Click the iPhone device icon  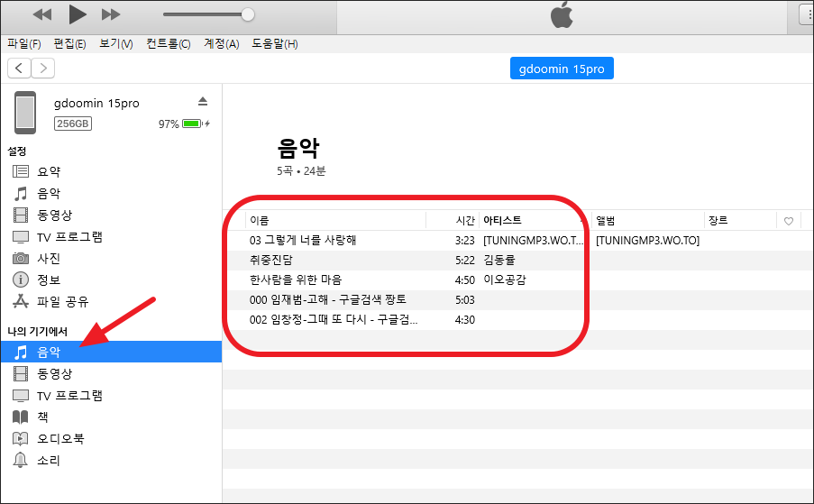[x=25, y=113]
